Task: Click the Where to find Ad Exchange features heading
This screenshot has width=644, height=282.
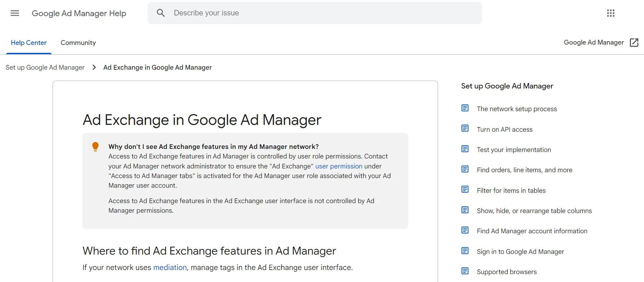Action: [x=209, y=251]
